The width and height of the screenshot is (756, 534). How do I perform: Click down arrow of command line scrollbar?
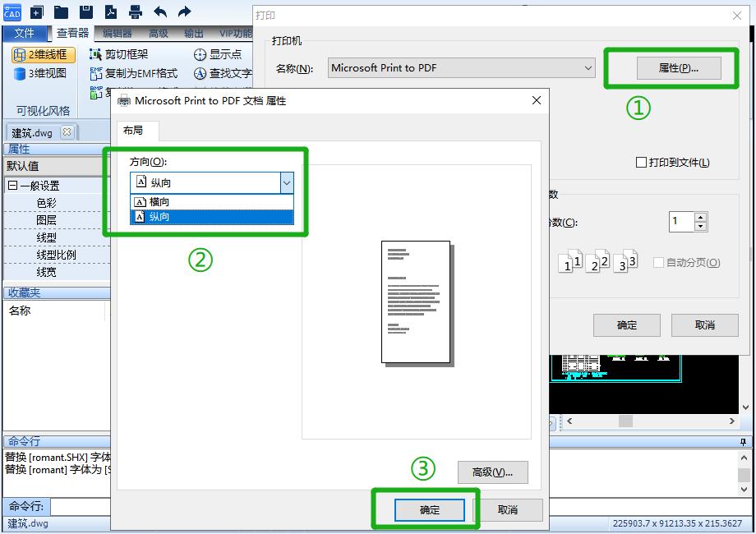[744, 489]
